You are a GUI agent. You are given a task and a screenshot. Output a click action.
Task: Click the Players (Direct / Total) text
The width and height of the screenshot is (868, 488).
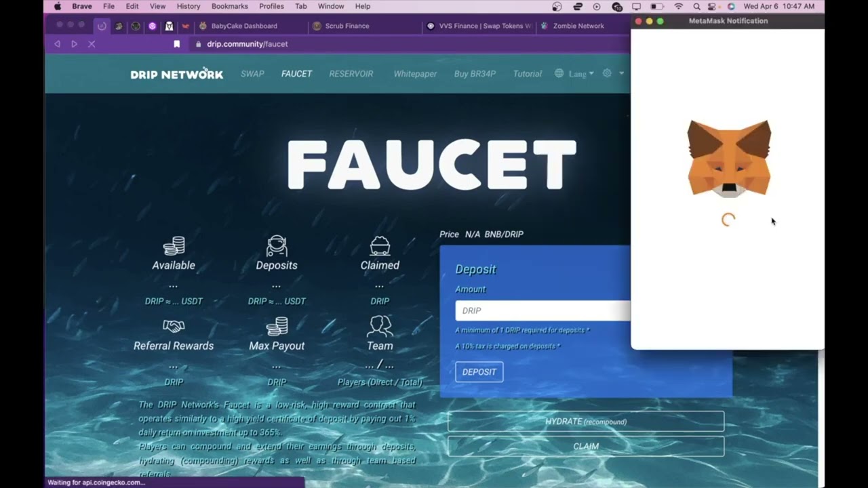(380, 382)
